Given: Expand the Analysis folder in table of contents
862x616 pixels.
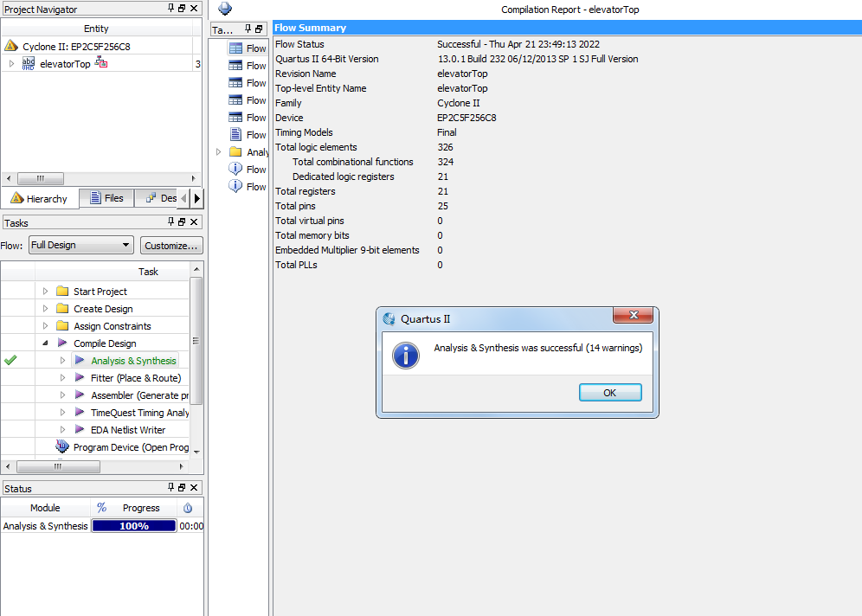Looking at the screenshot, I should 218,151.
